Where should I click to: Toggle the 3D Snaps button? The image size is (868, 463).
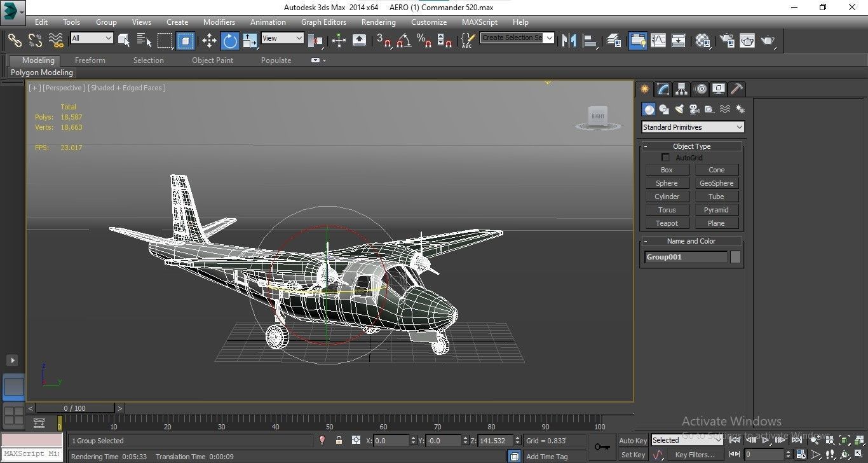click(x=383, y=40)
